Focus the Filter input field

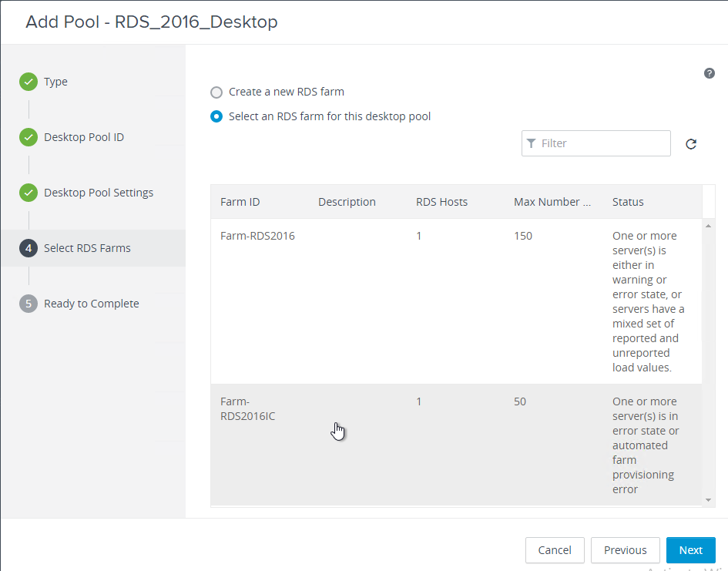click(x=596, y=143)
